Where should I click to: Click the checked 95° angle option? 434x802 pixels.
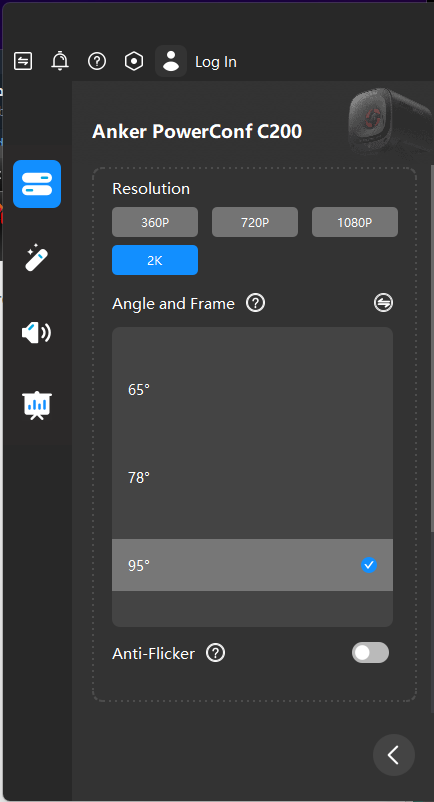253,565
